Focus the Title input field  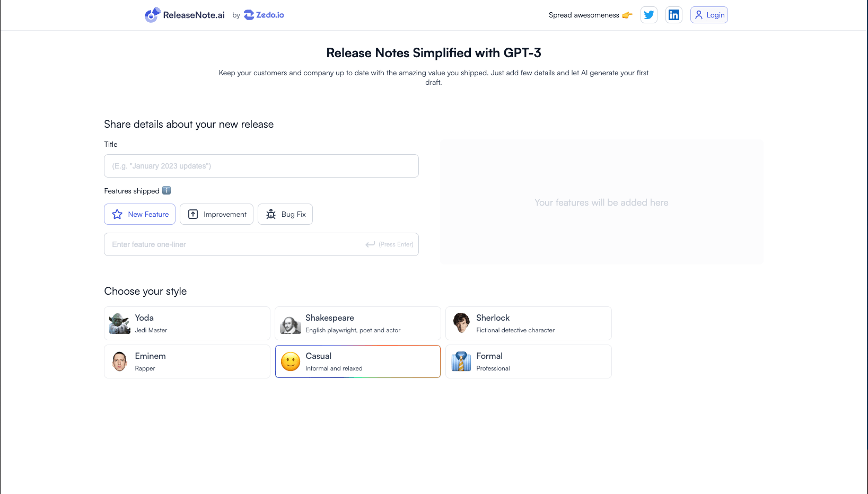coord(261,166)
